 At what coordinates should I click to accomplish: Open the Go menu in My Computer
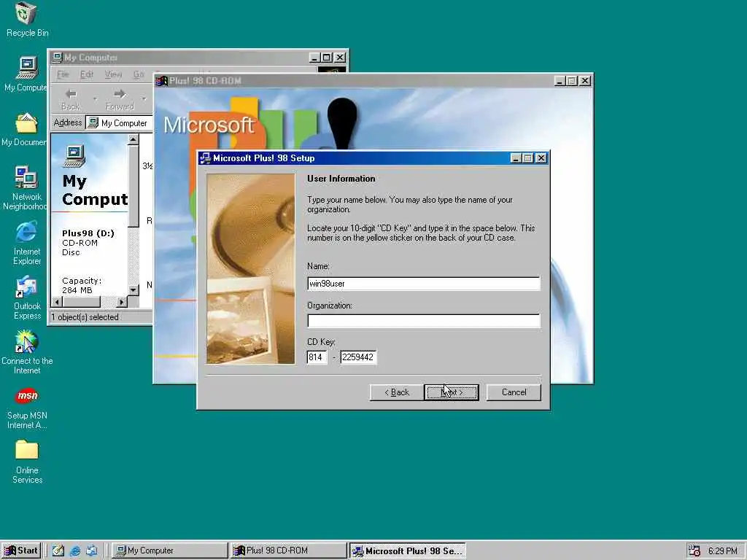[x=139, y=74]
